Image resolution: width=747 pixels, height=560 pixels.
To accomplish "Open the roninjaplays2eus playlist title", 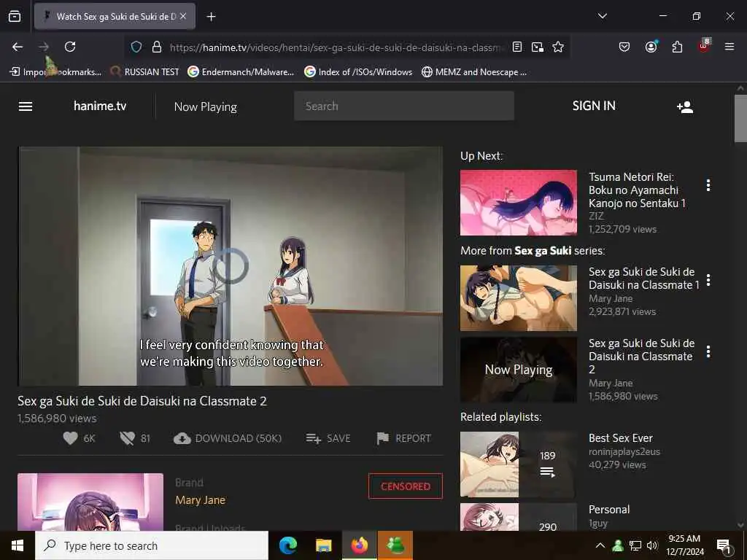I will pos(620,438).
